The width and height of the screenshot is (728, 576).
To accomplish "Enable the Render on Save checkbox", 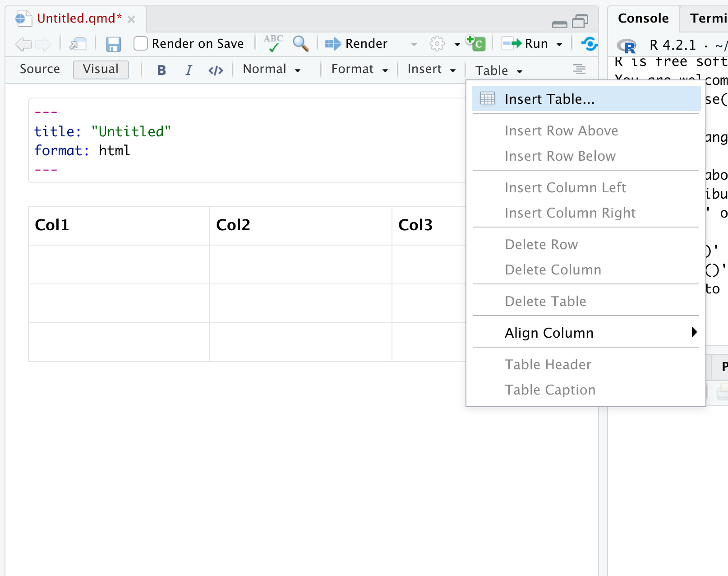I will point(140,43).
